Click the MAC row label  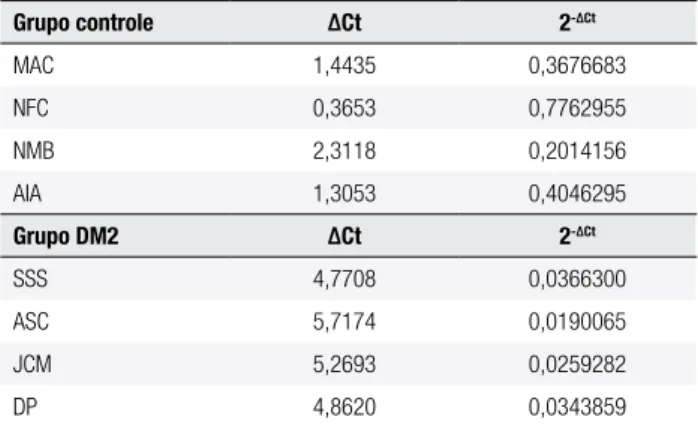(34, 65)
